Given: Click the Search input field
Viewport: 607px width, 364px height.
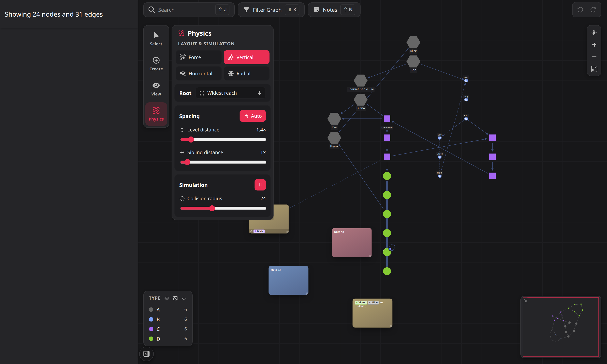Looking at the screenshot, I should click(x=189, y=10).
